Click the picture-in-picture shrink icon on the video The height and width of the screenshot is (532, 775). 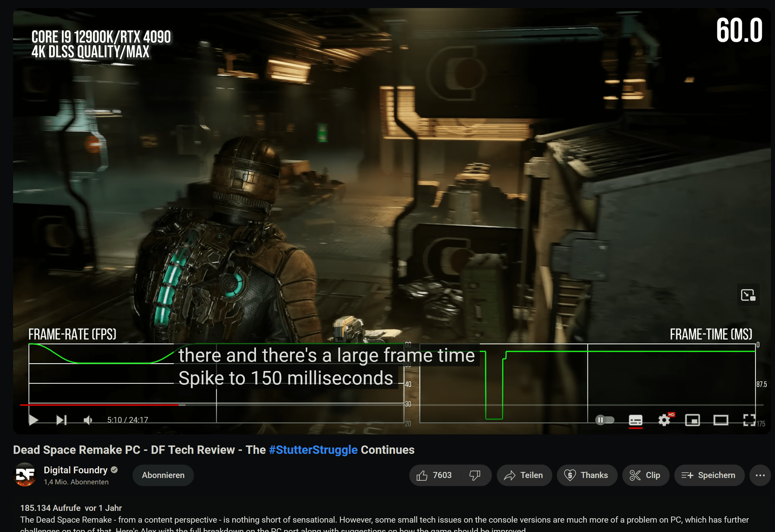[x=748, y=295]
